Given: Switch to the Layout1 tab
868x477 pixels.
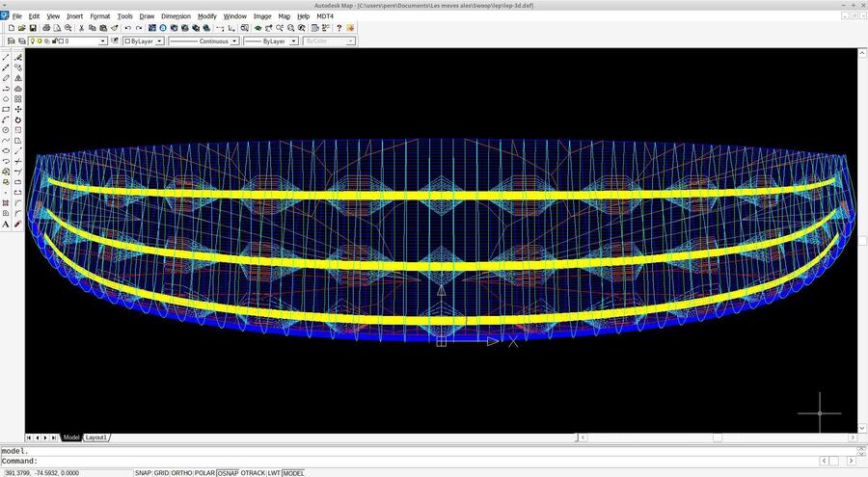Looking at the screenshot, I should [96, 437].
